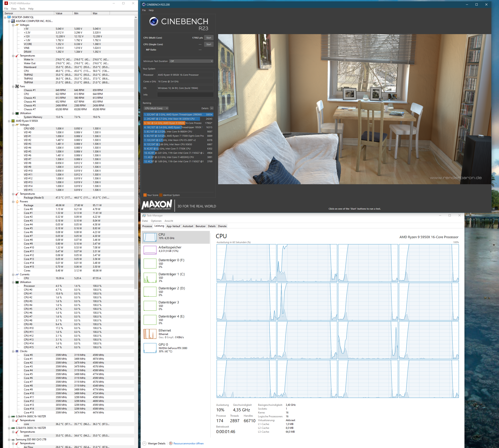Collapse AMD Ryzen 9 5950X node
Image resolution: width=499 pixels, height=448 pixels.
(x=9, y=121)
